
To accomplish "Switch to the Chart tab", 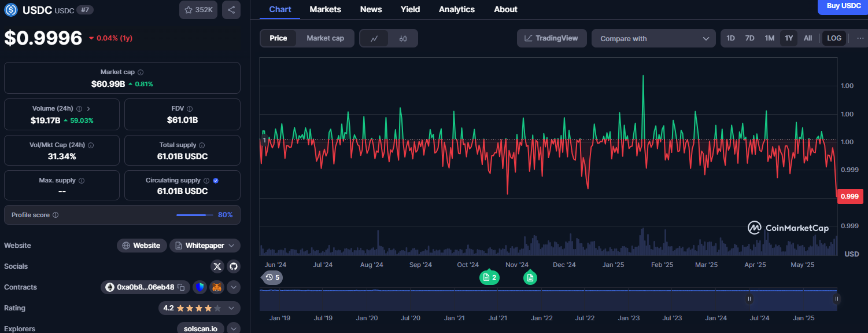I will click(x=280, y=9).
